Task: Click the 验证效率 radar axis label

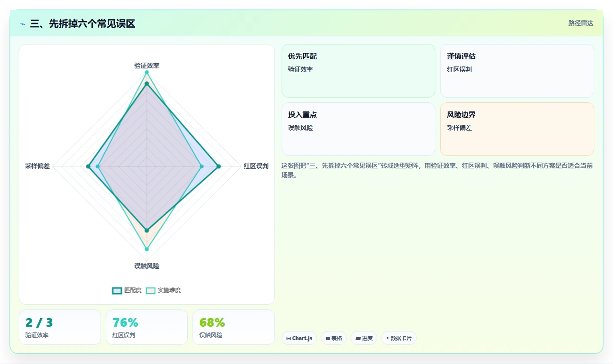Action: click(147, 66)
